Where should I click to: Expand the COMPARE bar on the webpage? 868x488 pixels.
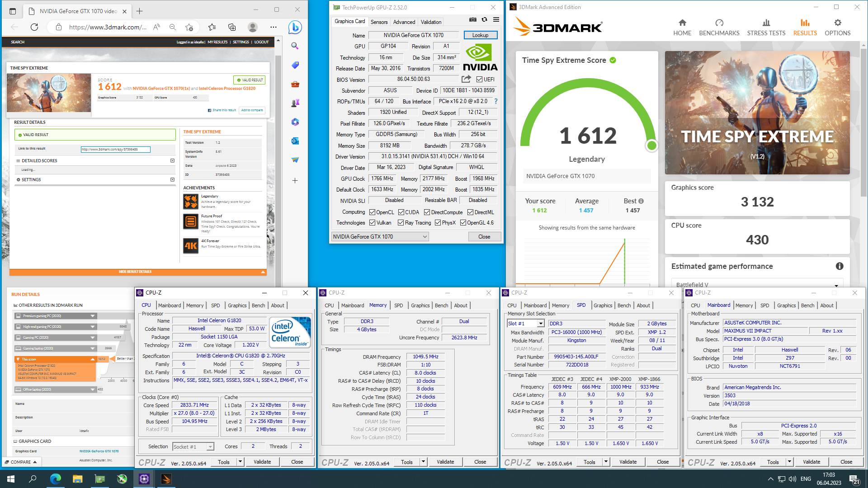click(21, 462)
